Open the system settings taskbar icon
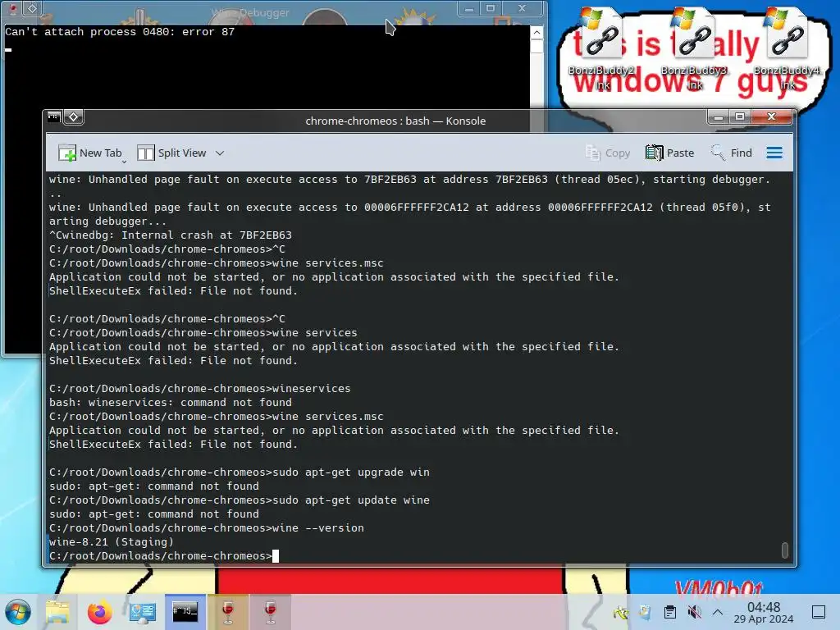This screenshot has height=630, width=840. coord(143,612)
